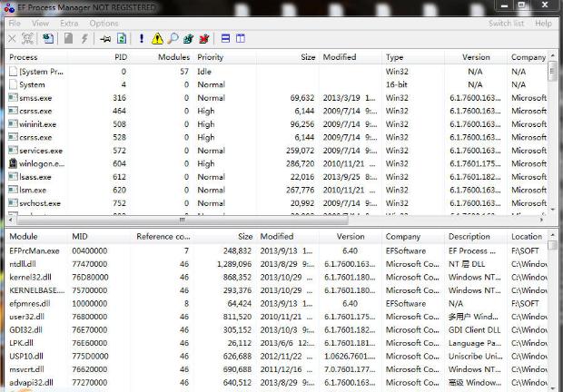Image resolution: width=563 pixels, height=392 pixels.
Task: Open the Options menu
Action: 104,23
